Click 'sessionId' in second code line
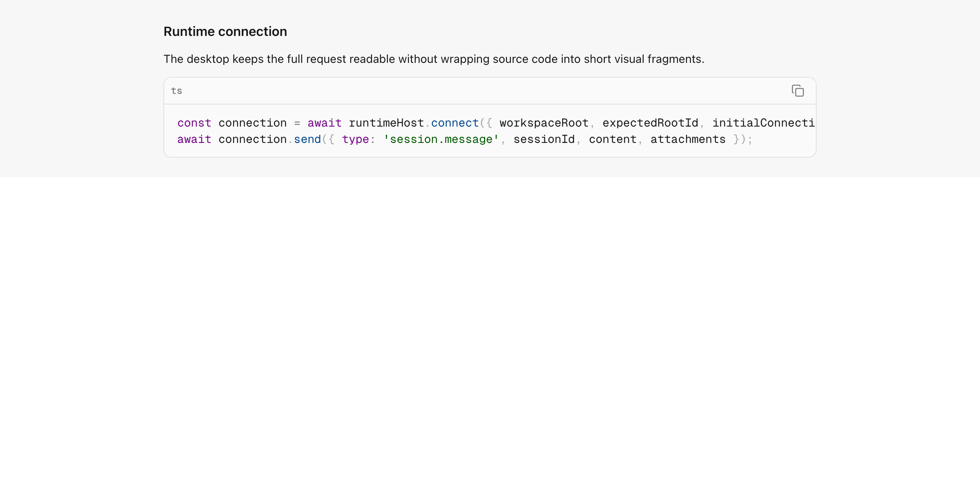Viewport: 980px width, 490px height. coord(544,139)
